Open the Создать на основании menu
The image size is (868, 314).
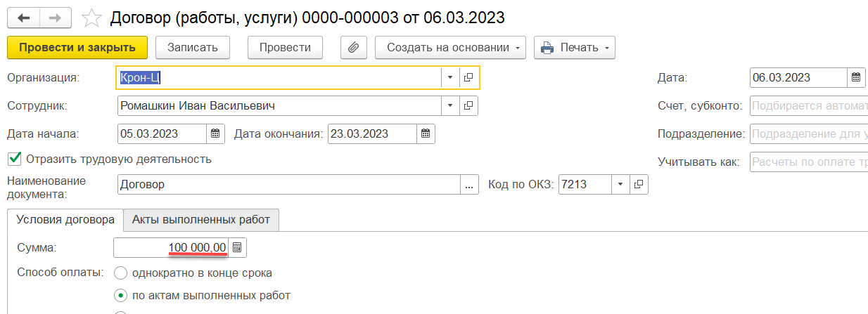(x=451, y=48)
